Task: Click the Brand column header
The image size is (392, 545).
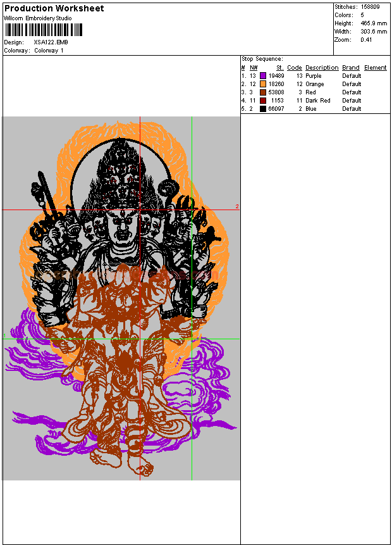Action: coord(351,68)
